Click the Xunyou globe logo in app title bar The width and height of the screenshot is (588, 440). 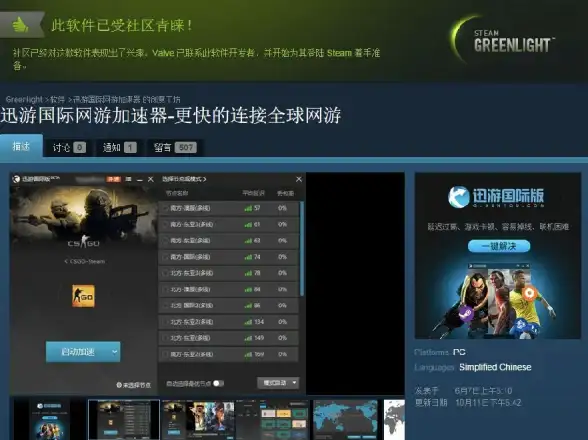pos(16,179)
